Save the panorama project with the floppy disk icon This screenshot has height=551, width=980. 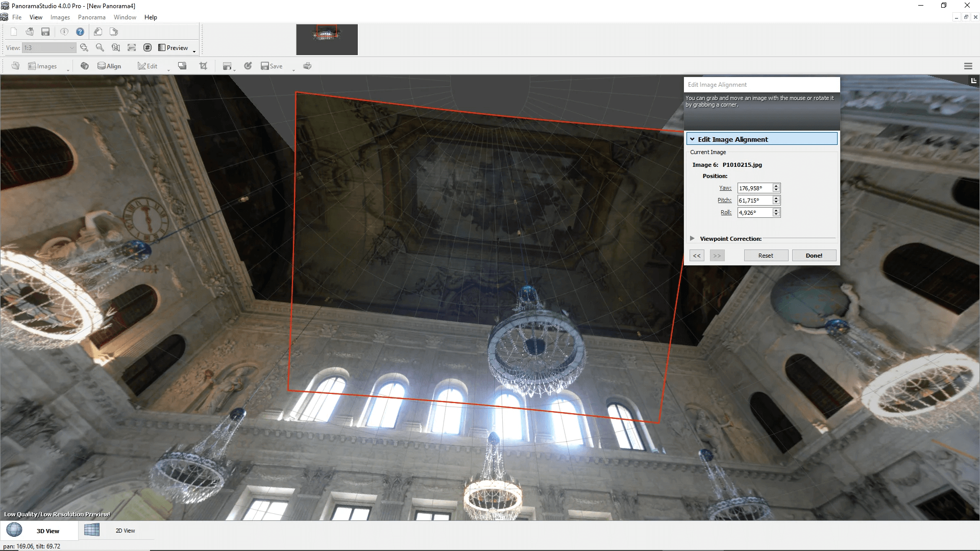[45, 32]
